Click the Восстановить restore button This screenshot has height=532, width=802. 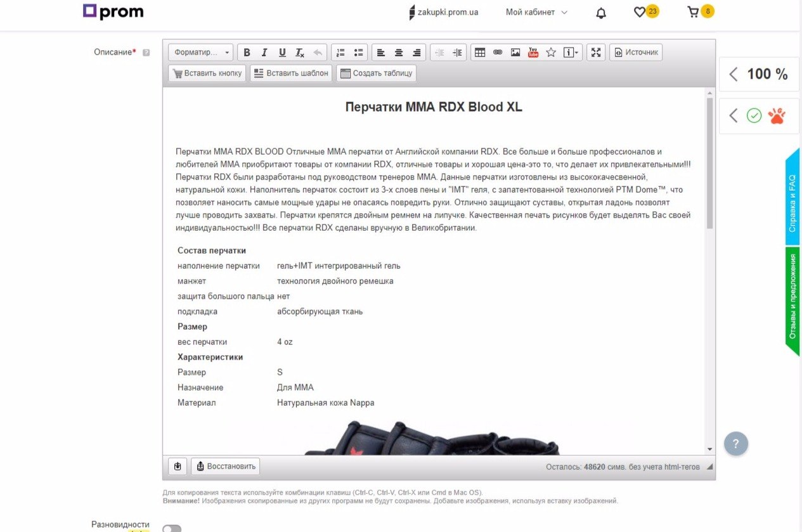[x=226, y=467]
